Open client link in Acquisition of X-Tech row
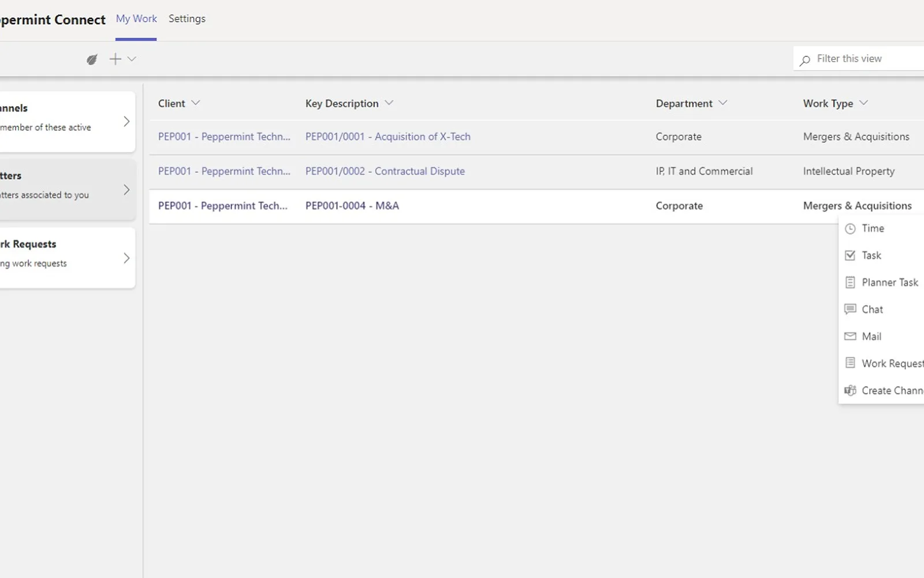 click(224, 137)
